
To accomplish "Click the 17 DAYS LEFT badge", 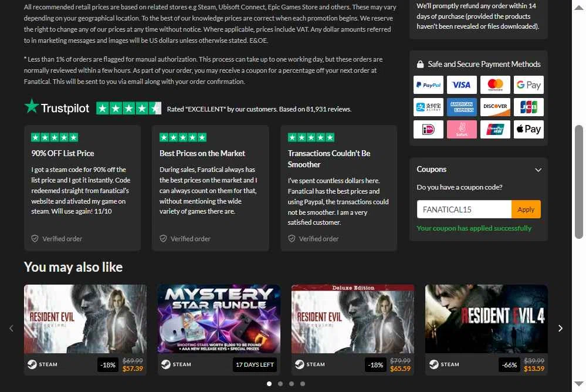I will pyautogui.click(x=255, y=364).
